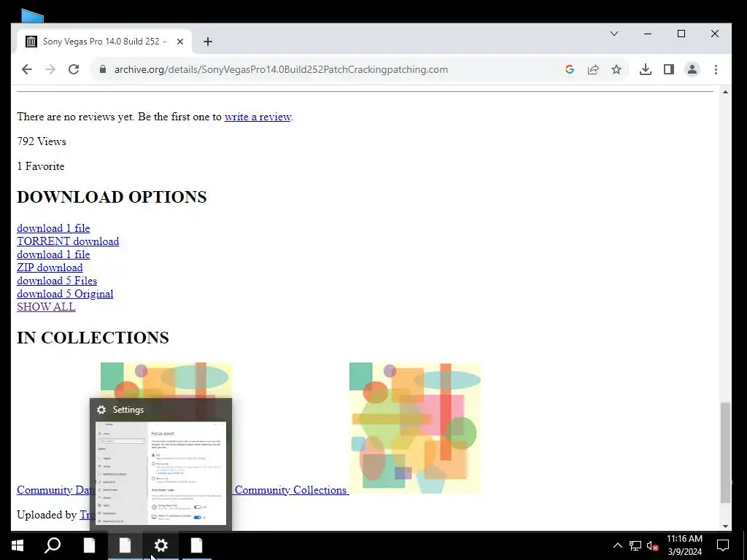Open the Windows Start menu
Image resolution: width=747 pixels, height=560 pixels.
(x=18, y=545)
